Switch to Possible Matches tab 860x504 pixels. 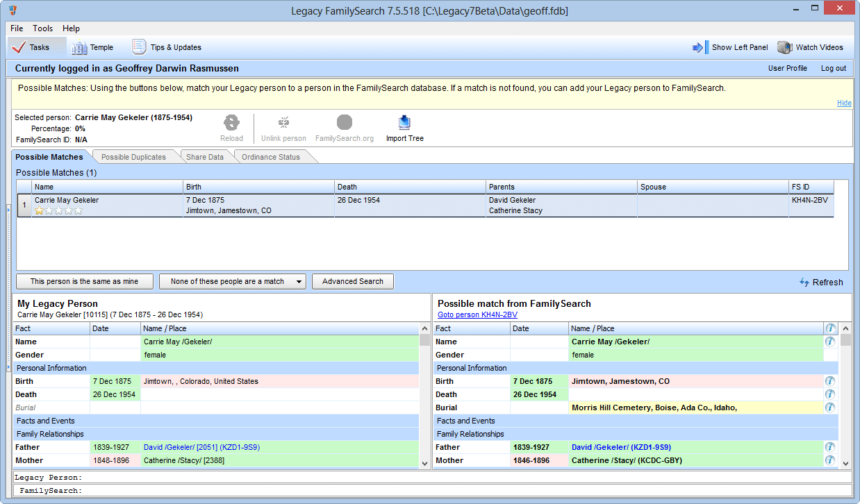point(49,157)
